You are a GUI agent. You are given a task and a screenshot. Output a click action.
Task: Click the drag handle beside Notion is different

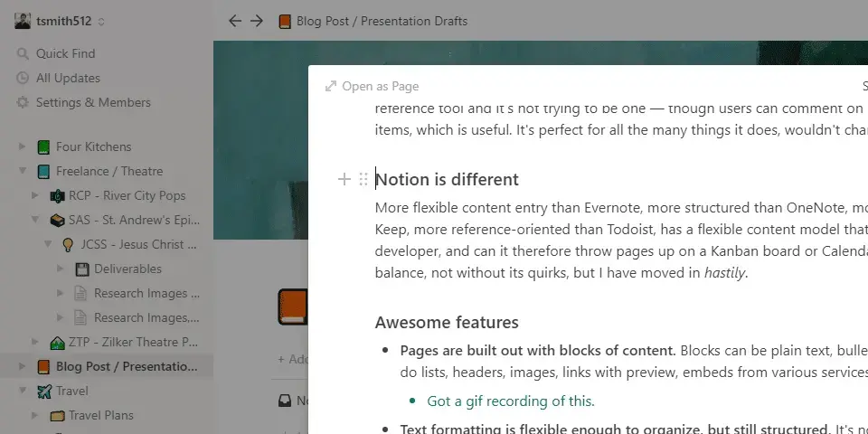click(x=363, y=179)
